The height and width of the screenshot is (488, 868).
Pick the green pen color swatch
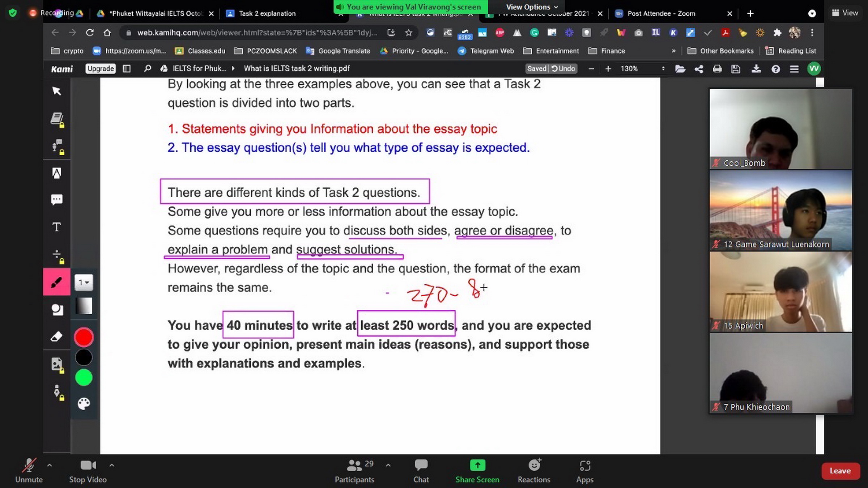(x=84, y=378)
